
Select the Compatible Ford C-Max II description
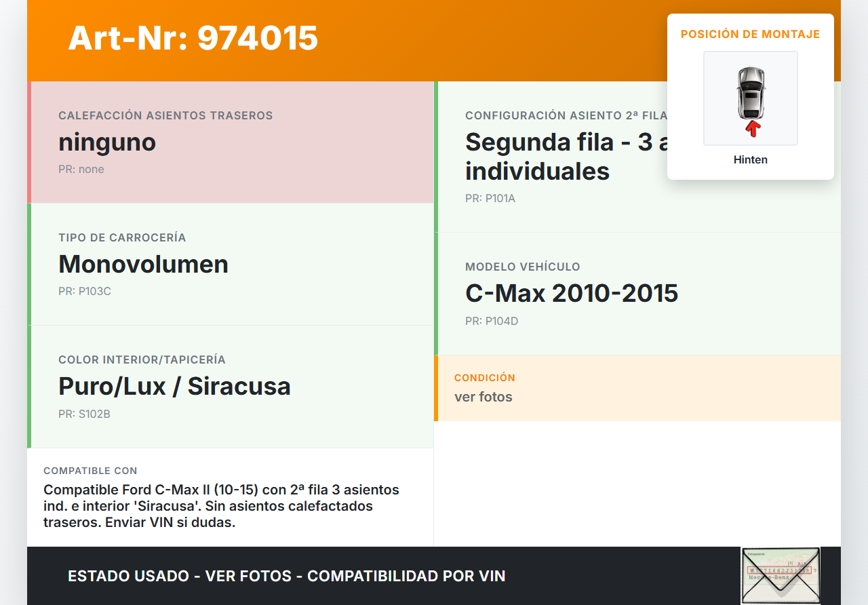pos(222,506)
